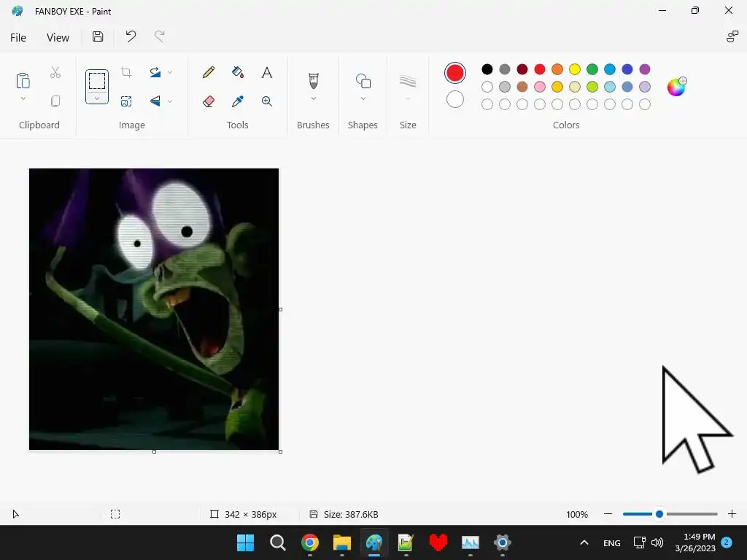Select the Magnifier tool

tap(267, 101)
